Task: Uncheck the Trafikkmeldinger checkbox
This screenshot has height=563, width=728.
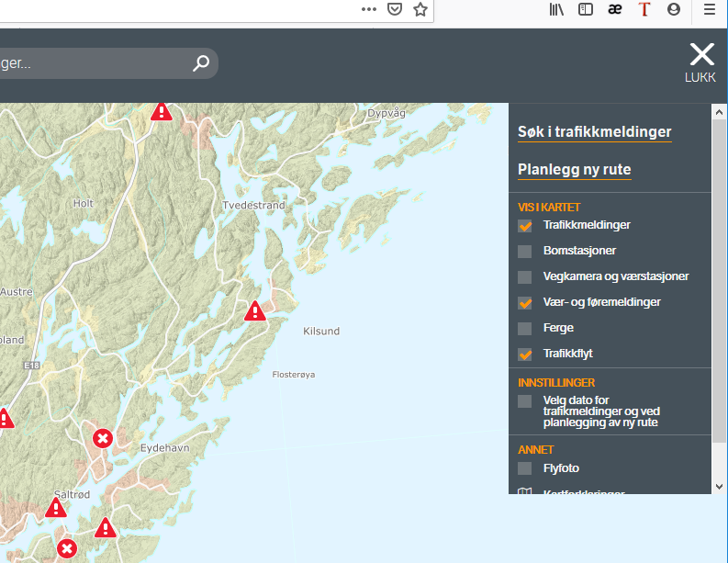Action: pyautogui.click(x=525, y=226)
